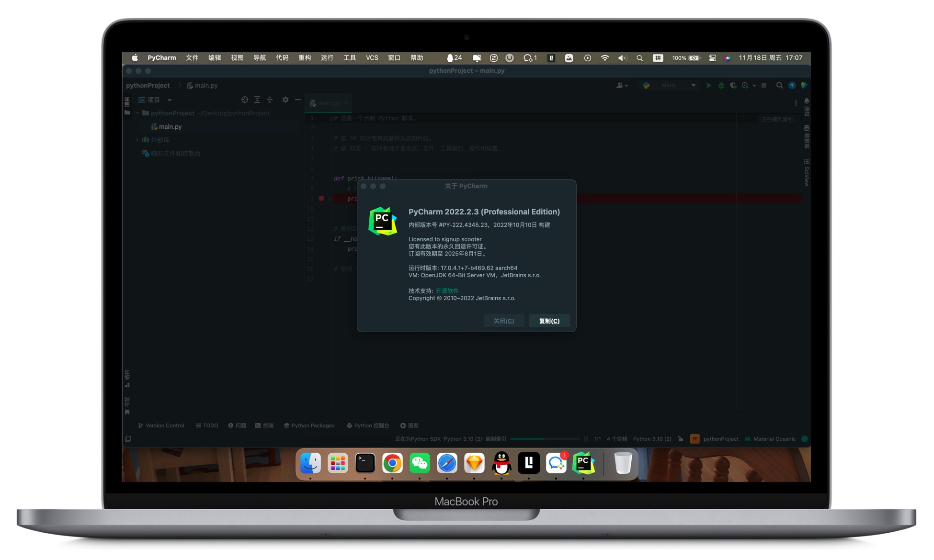Open Sketch diamond app in the Dock
This screenshot has height=560, width=934.
[x=474, y=463]
